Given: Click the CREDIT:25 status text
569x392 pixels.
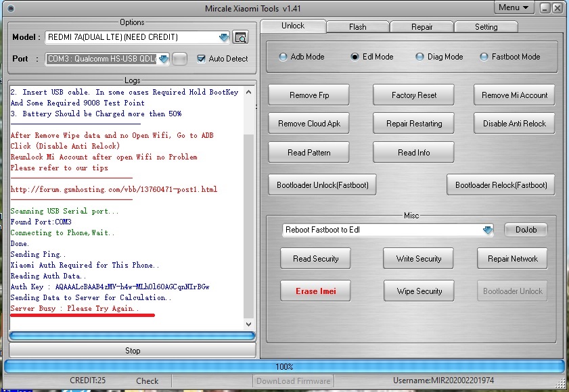Looking at the screenshot, I should (88, 381).
